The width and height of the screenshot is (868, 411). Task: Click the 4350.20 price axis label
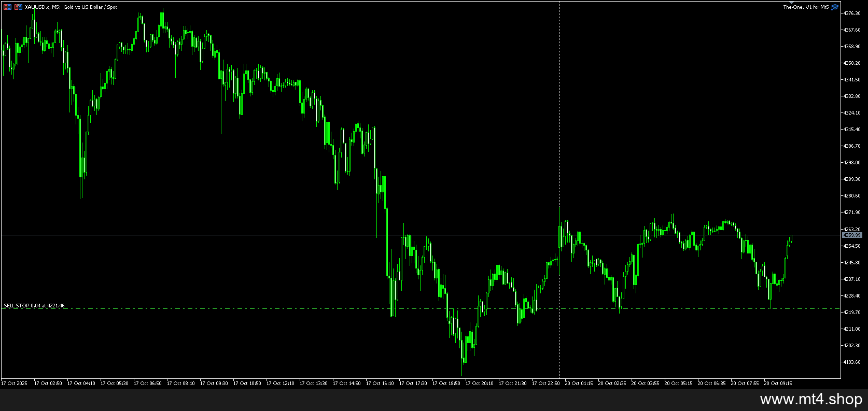852,63
